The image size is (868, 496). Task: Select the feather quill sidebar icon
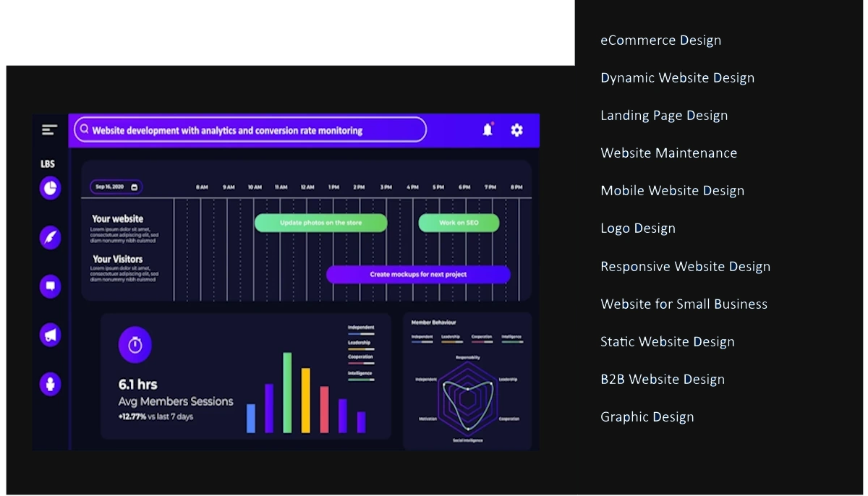pyautogui.click(x=50, y=237)
